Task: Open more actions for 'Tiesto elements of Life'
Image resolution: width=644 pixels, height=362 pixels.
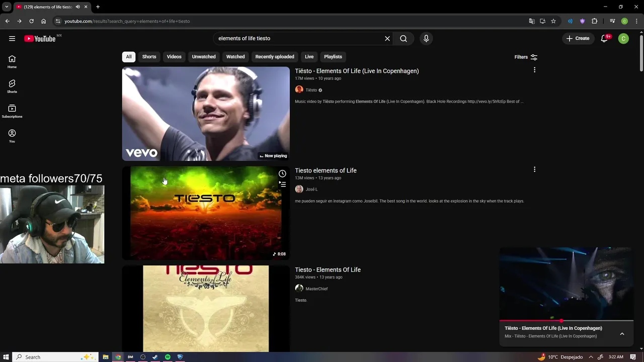Action: pos(534,169)
